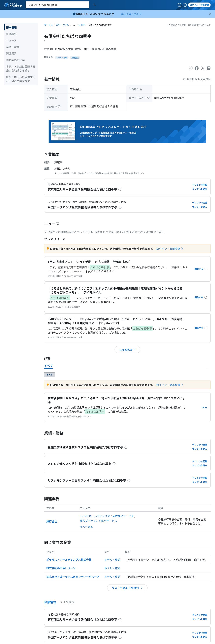Image resolution: width=215 pixels, height=644 pixels.
Task: Click info icon next to ジャルパック 閲覧する
Action: [x=206, y=328]
